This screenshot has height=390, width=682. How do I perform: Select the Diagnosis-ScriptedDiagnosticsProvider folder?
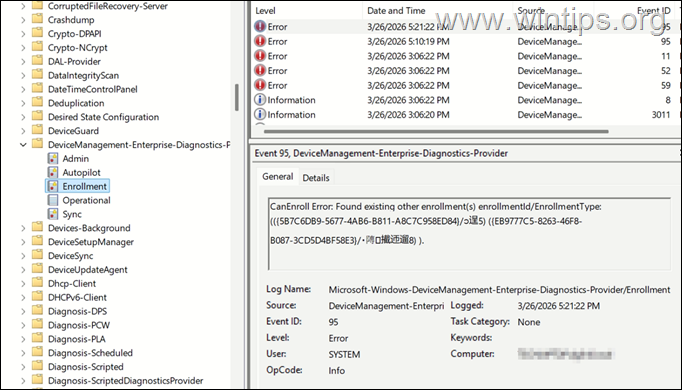tap(125, 381)
